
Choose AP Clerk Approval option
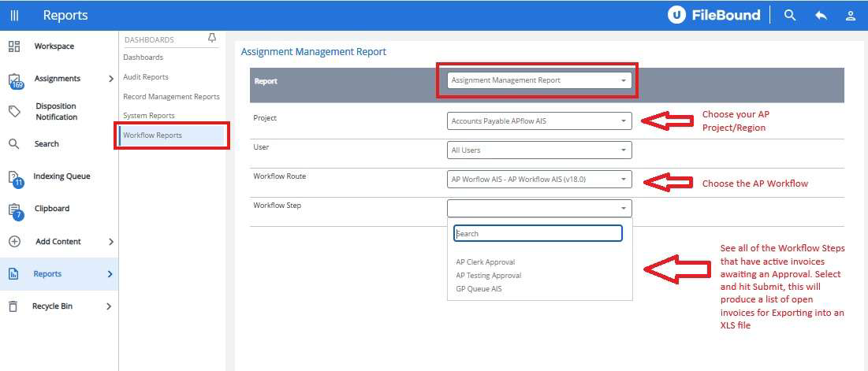click(486, 262)
